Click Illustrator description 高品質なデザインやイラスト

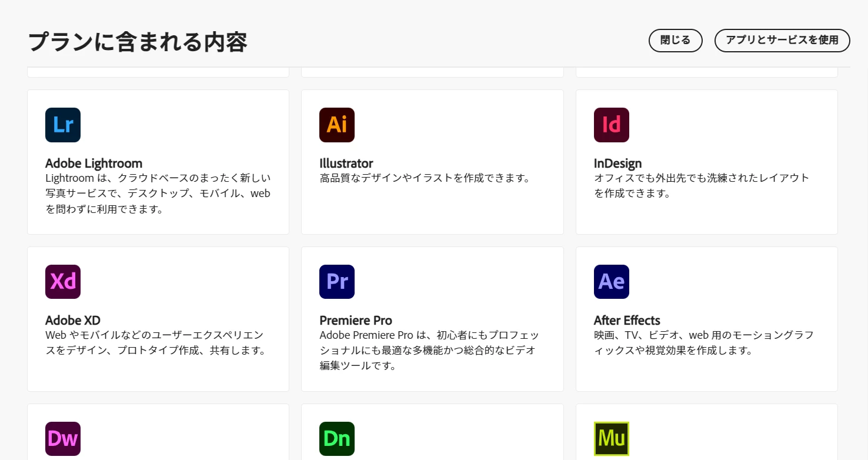tap(425, 178)
